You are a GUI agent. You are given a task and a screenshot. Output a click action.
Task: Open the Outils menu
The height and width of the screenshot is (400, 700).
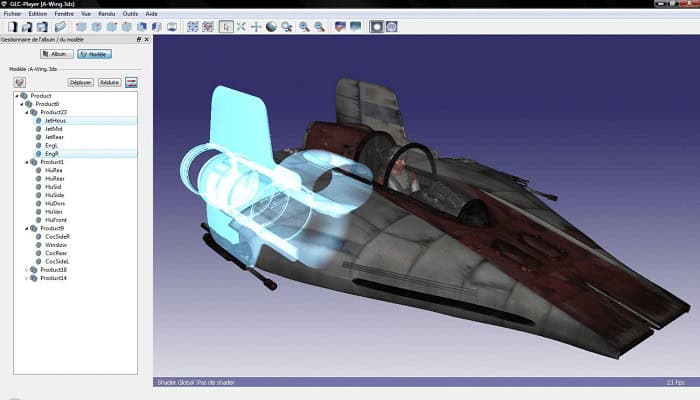click(130, 14)
